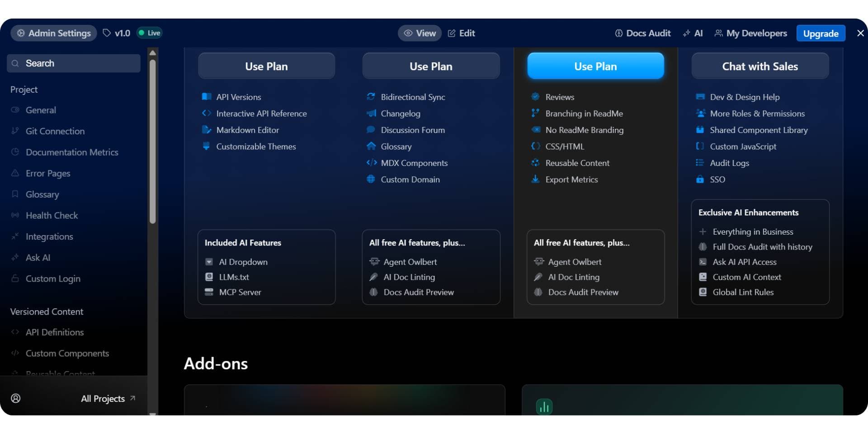Click the API Definitions code icon
The height and width of the screenshot is (434, 868).
pos(15,332)
